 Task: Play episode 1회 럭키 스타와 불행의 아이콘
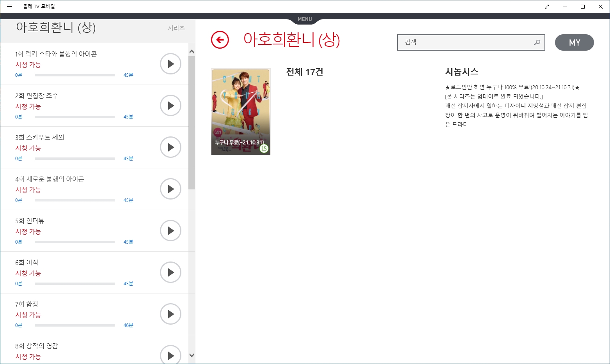coord(170,64)
